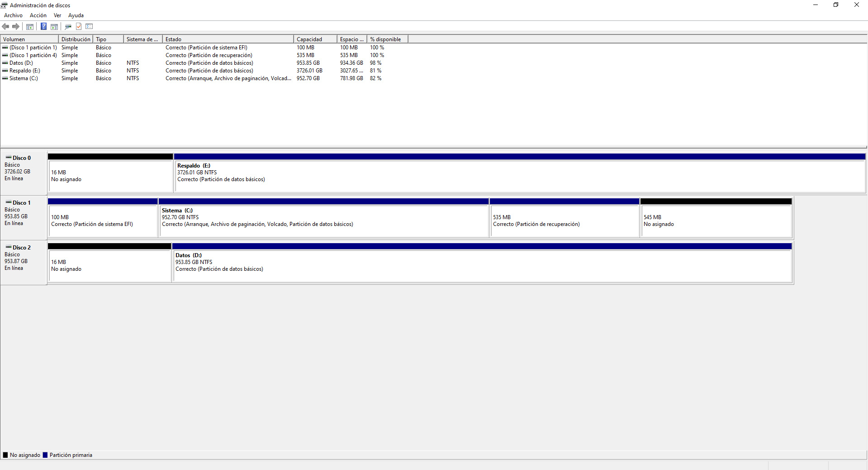Click the drive icon of Disco 1 partición 4
Image resolution: width=868 pixels, height=470 pixels.
pyautogui.click(x=5, y=55)
